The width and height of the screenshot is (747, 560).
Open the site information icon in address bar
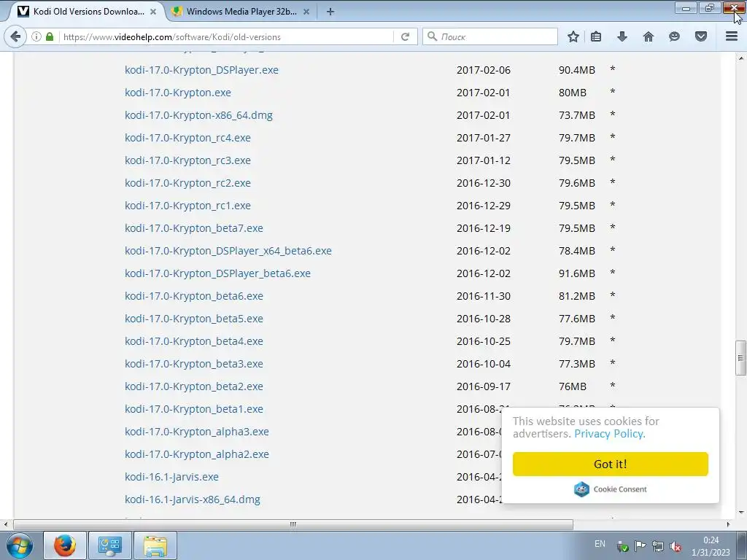36,36
